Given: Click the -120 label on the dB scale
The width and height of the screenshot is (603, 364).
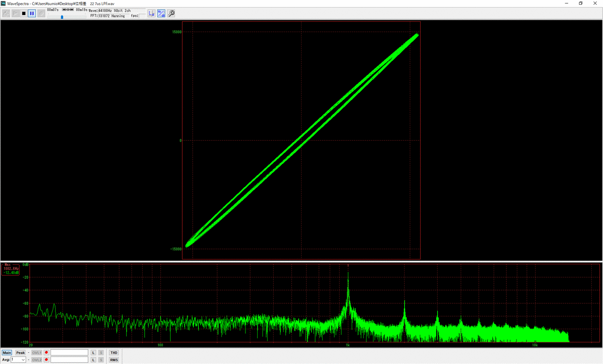Looking at the screenshot, I should click(x=25, y=342).
